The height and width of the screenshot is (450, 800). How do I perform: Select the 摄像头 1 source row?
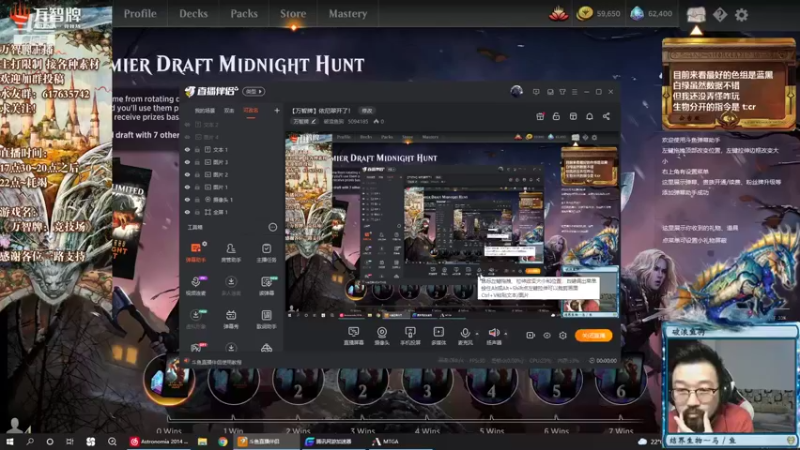point(232,199)
